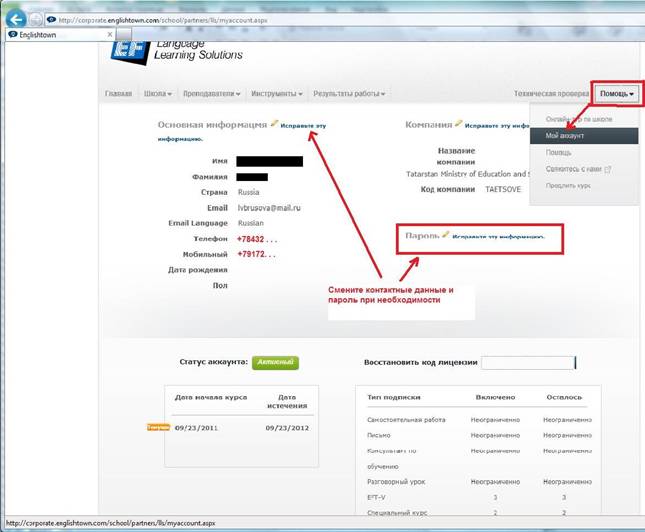Click the Включено column header

(495, 397)
